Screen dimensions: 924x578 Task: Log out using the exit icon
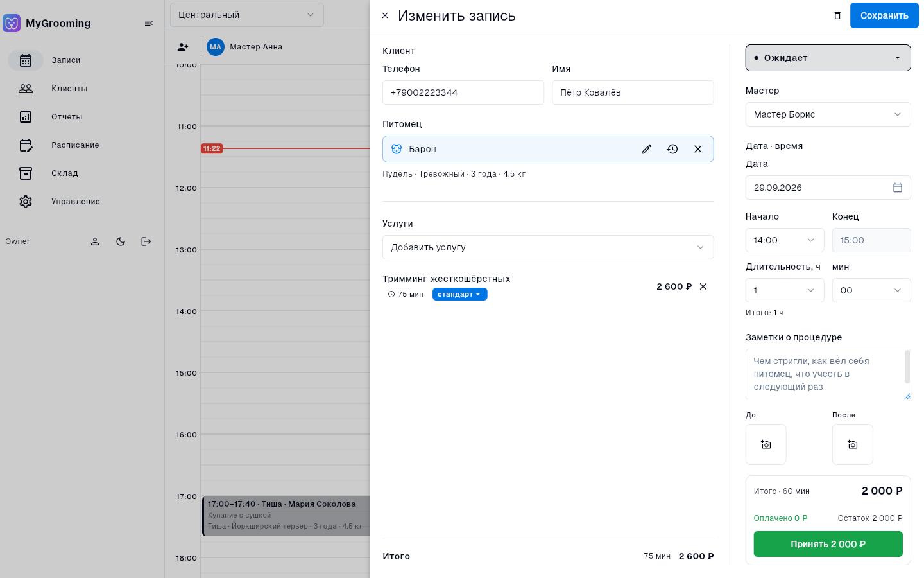pyautogui.click(x=146, y=241)
